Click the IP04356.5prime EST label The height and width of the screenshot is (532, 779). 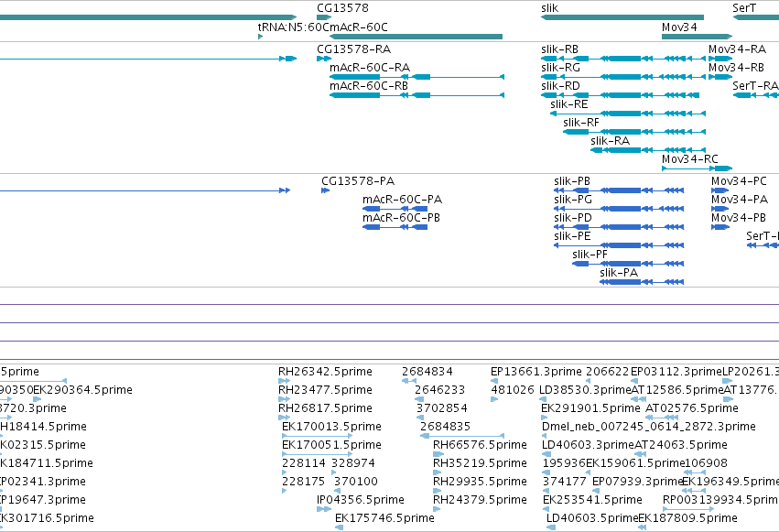(360, 500)
